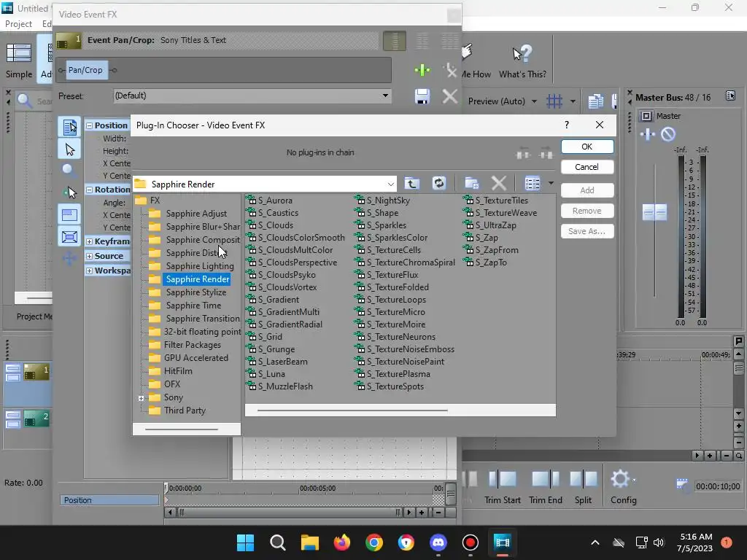Click the help question mark in Plug-In Chooser
This screenshot has width=747, height=560.
[x=566, y=125]
